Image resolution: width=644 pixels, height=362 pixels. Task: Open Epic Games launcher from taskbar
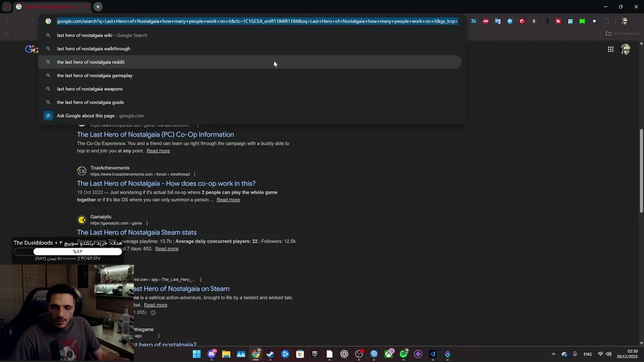pyautogui.click(x=314, y=354)
